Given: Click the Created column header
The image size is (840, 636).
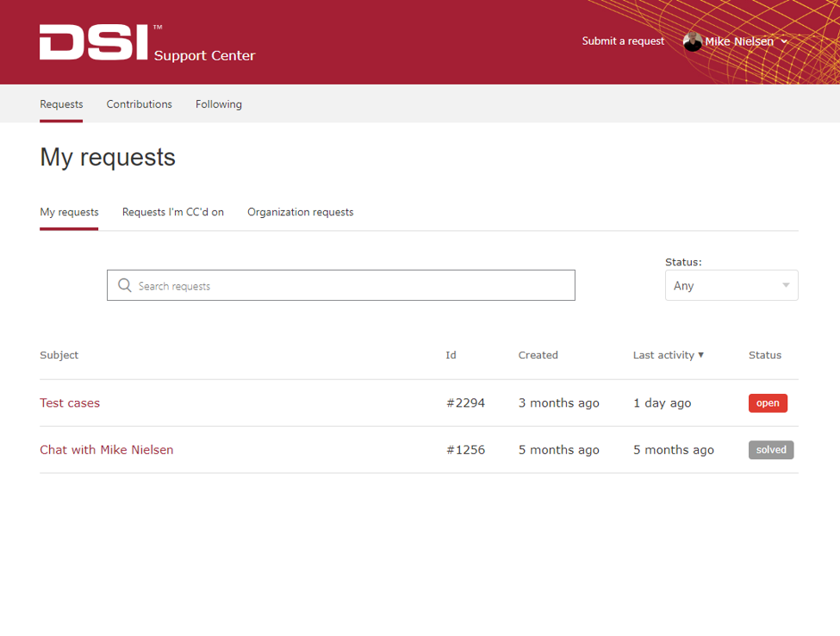Looking at the screenshot, I should click(538, 355).
